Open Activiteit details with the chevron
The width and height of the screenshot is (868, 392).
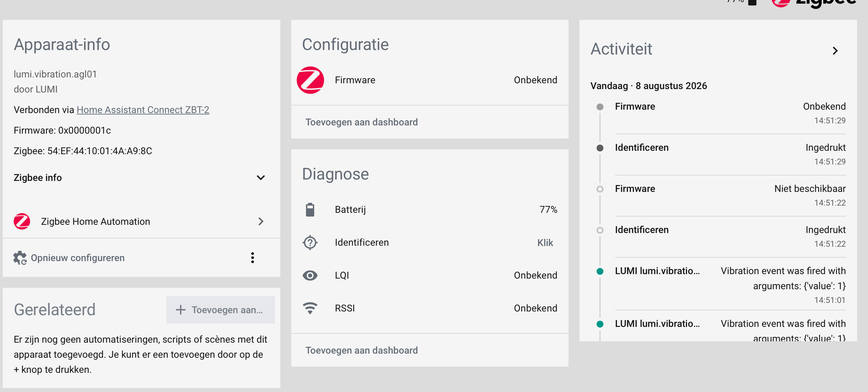click(x=835, y=51)
